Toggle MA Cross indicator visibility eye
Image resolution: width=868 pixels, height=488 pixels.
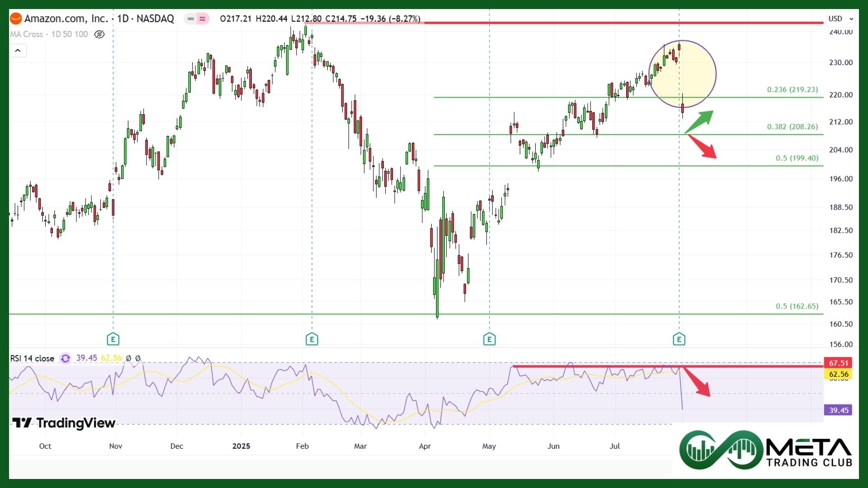(x=99, y=34)
